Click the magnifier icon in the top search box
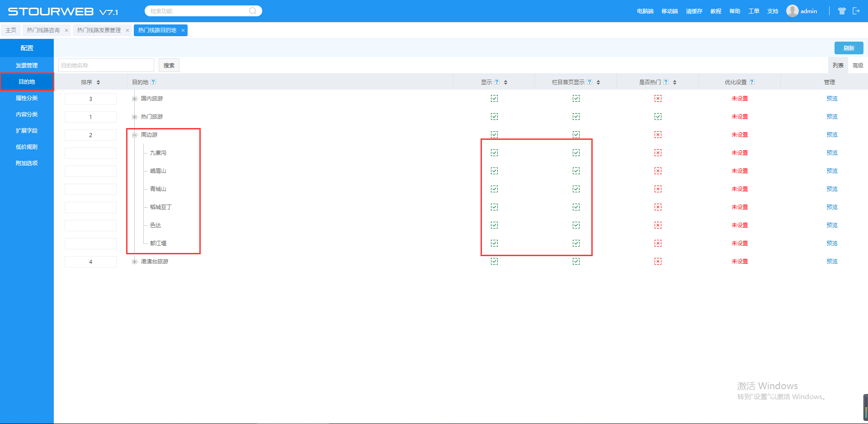Screen dimensions: 868x424 (x=253, y=11)
